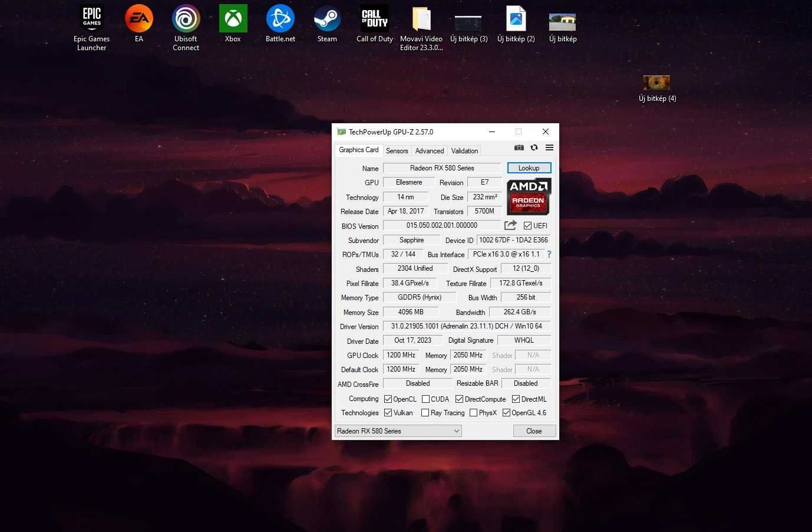The height and width of the screenshot is (532, 812).
Task: Select the Movavi Video Editor desktop icon
Action: click(x=421, y=28)
